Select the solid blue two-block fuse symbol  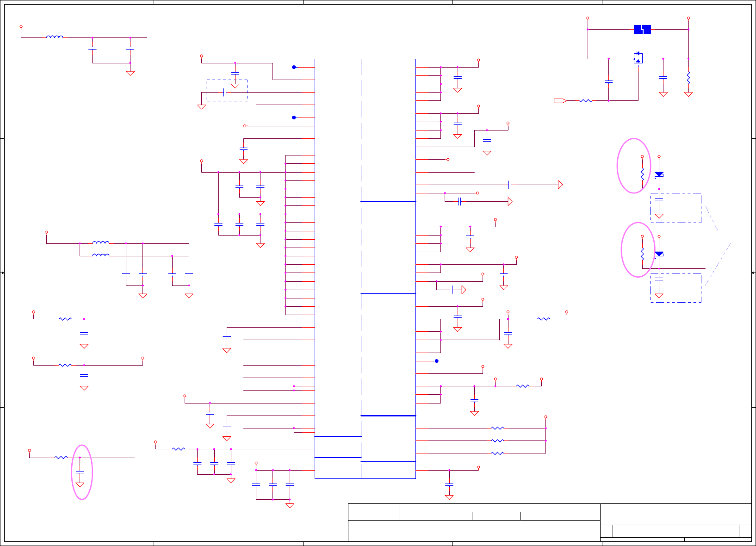642,29
